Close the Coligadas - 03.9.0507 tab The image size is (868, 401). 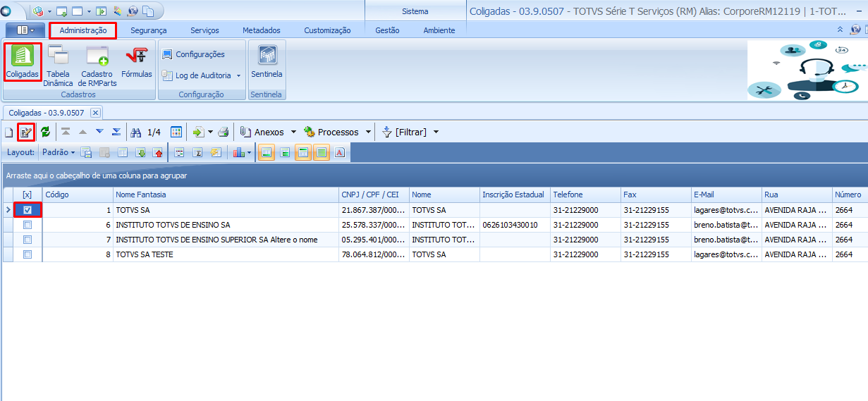pos(95,113)
